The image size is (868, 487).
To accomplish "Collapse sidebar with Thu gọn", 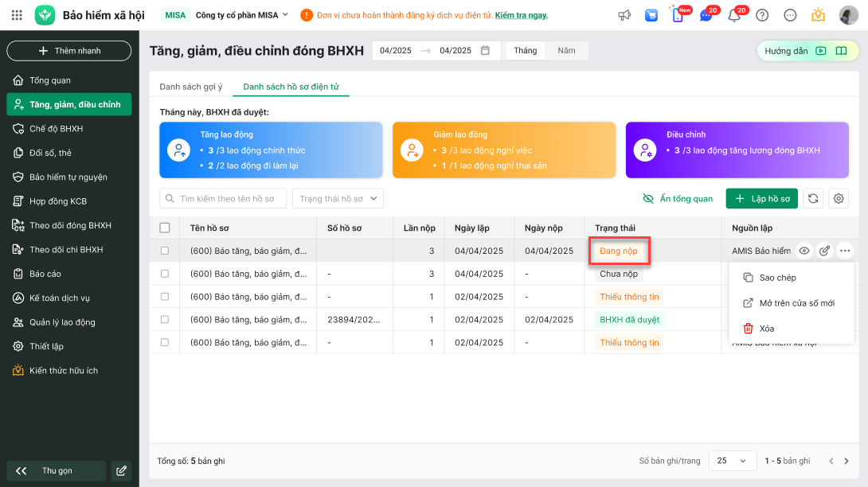I will coord(57,470).
